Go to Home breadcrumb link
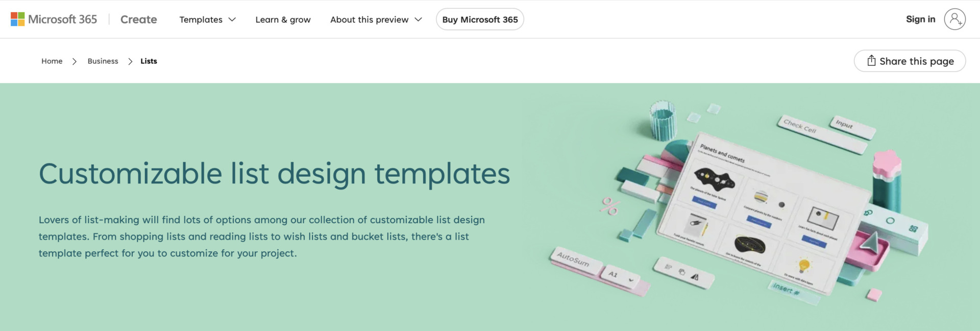The image size is (980, 331). tap(52, 61)
